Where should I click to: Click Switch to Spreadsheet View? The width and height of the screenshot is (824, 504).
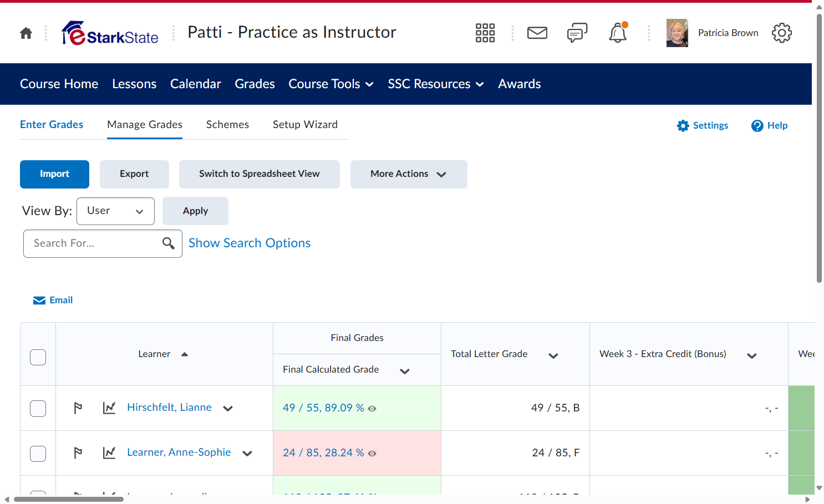260,174
